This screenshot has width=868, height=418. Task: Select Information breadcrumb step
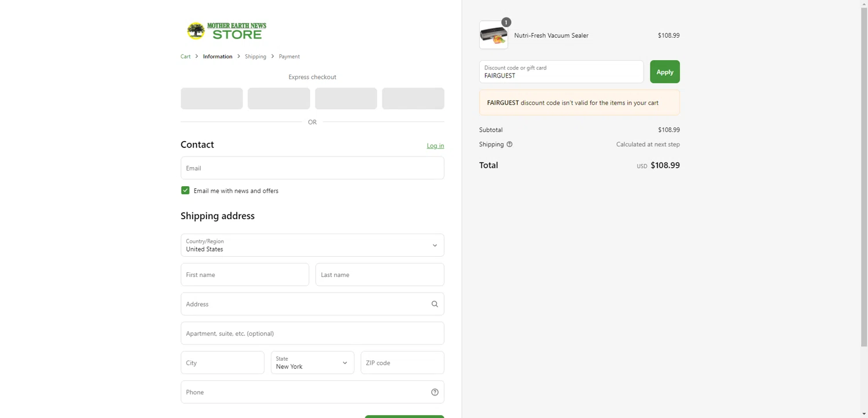point(218,57)
